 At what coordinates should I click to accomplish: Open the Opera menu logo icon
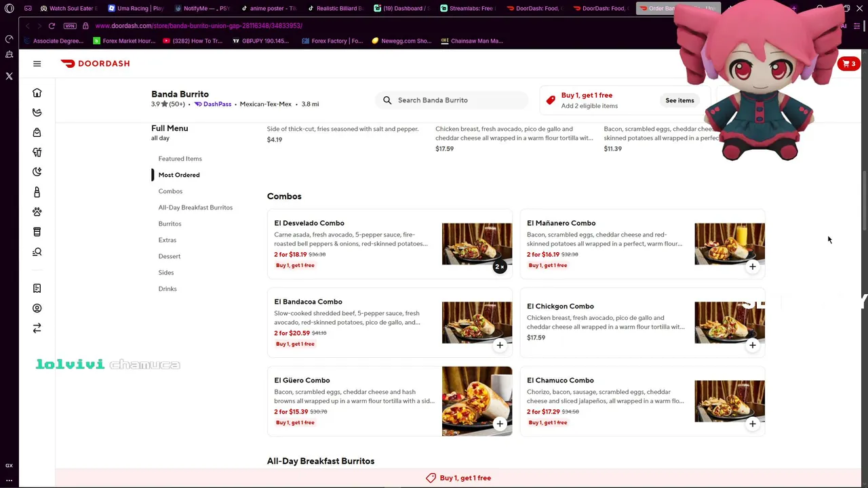(x=9, y=8)
